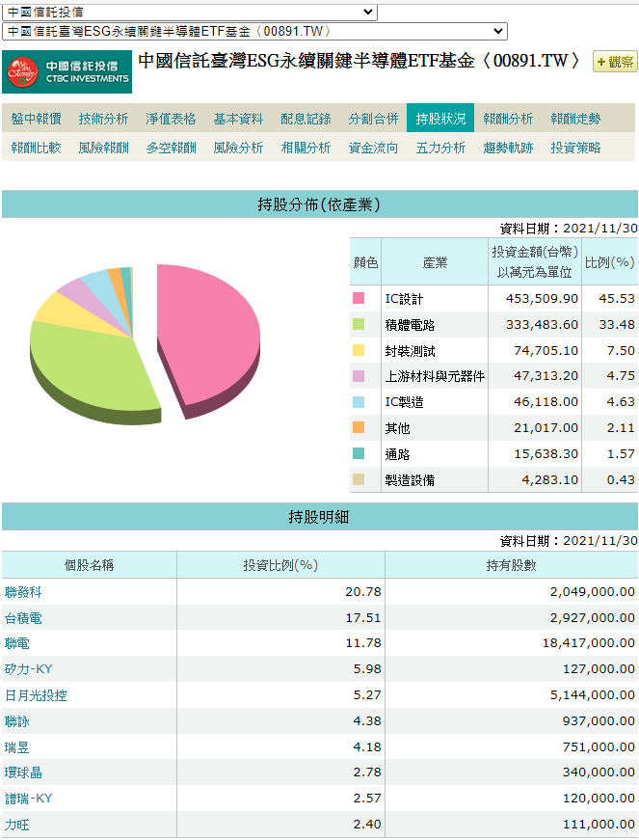The width and height of the screenshot is (639, 840).
Task: Switch to the 盤中報價 tab
Action: 37,119
